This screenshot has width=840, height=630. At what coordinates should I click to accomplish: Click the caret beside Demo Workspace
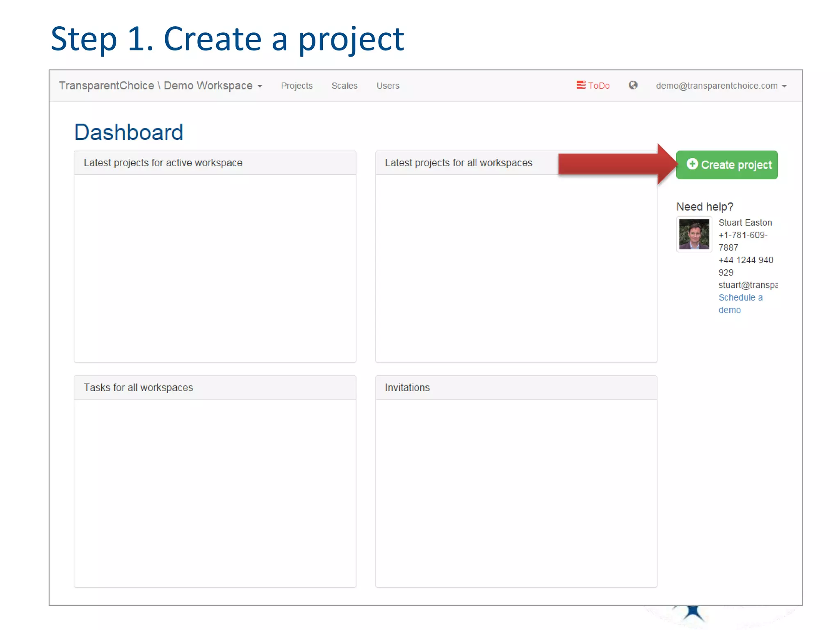(260, 87)
